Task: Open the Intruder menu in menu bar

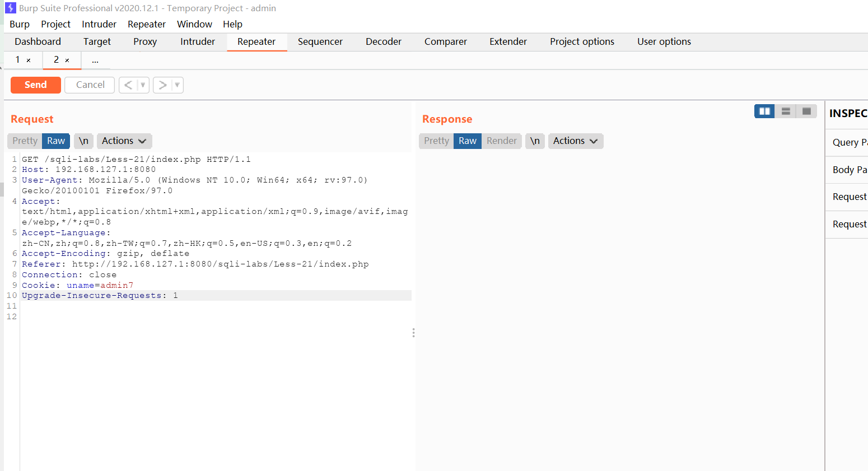Action: (x=99, y=24)
